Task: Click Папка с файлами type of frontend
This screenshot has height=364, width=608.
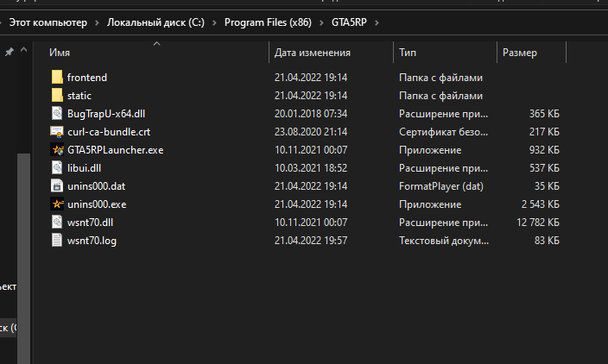Action: [440, 78]
